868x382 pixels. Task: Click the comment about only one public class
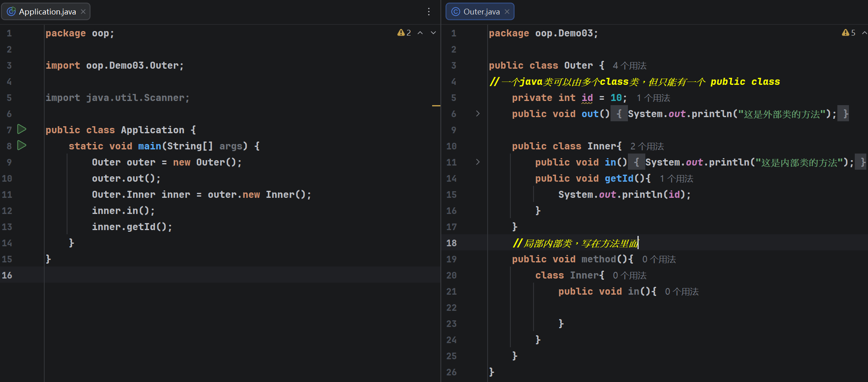coord(634,82)
